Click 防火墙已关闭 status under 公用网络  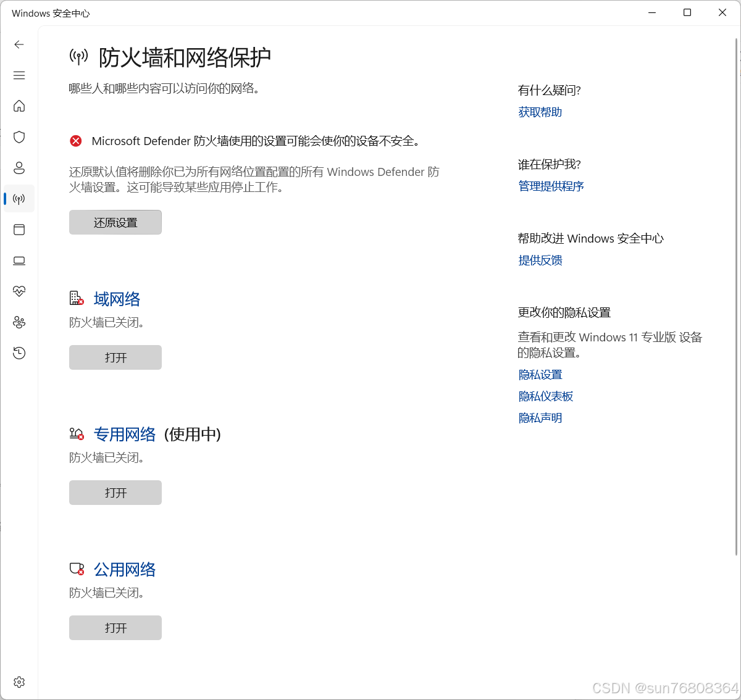pos(106,593)
